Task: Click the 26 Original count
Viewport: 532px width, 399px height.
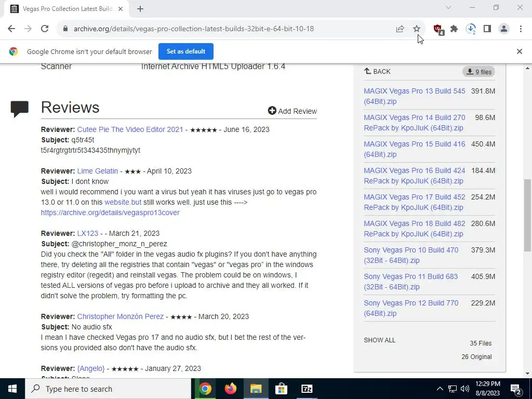Action: 476,357
